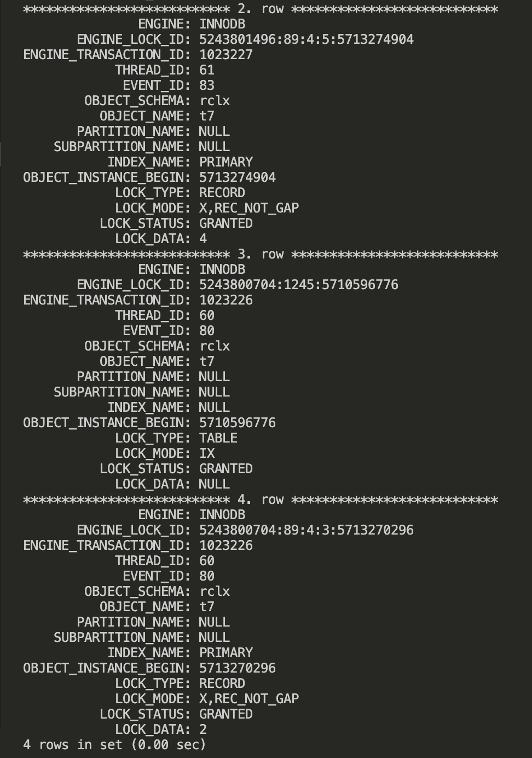Image resolution: width=532 pixels, height=758 pixels.
Task: Click OBJECT_INSTANCE_BEGIN value 5713274904
Action: [237, 177]
